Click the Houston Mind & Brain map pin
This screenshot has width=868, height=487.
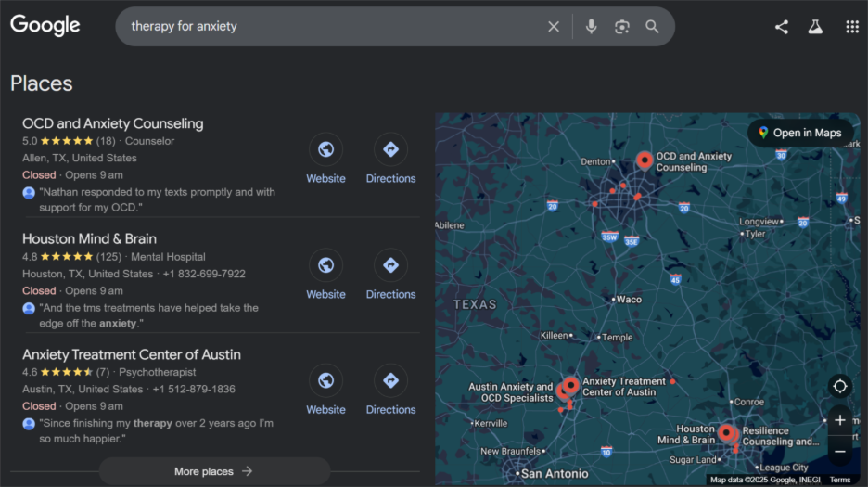pyautogui.click(x=726, y=432)
